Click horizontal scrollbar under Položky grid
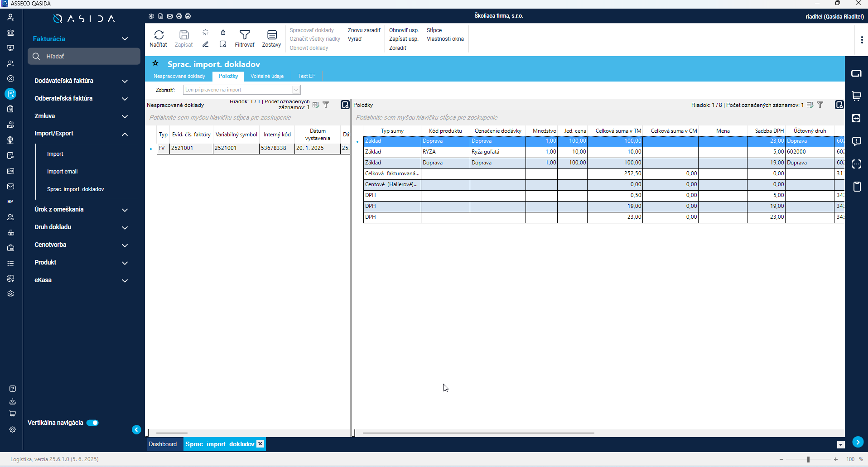 click(478, 433)
